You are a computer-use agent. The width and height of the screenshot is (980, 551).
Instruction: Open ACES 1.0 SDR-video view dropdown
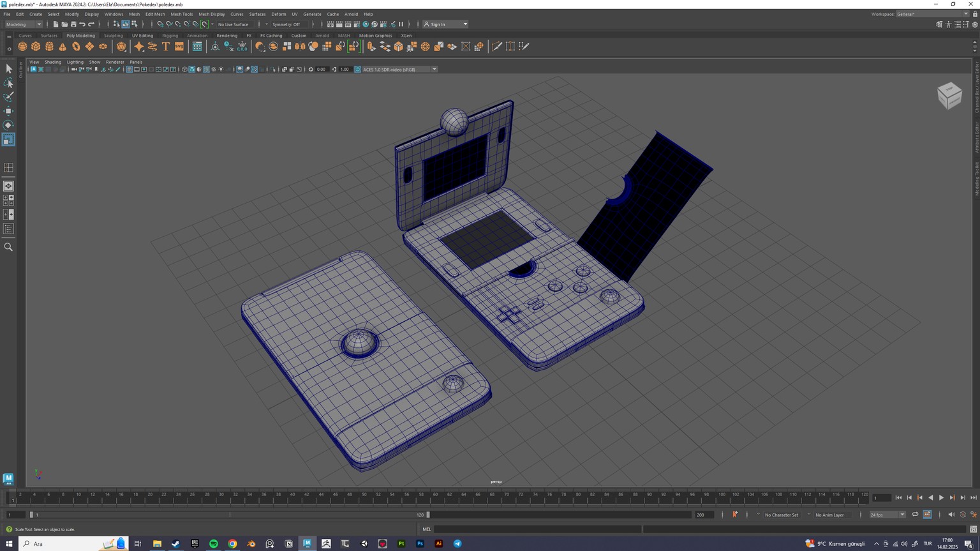[x=399, y=70]
